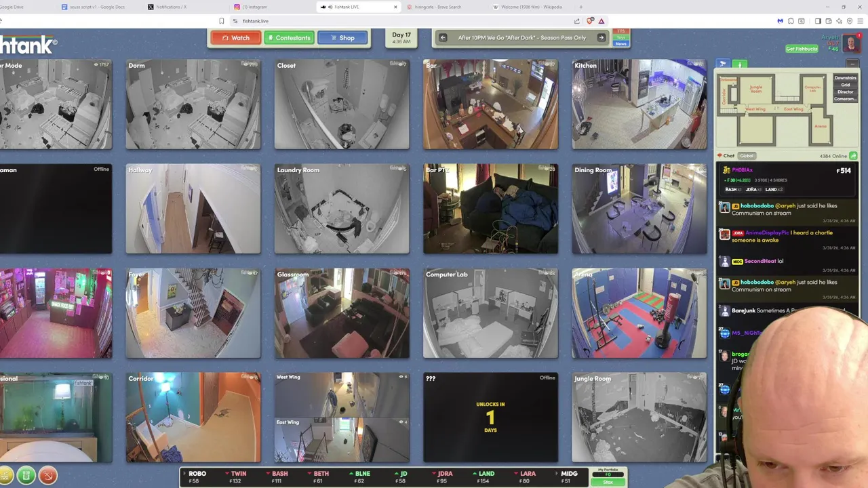The width and height of the screenshot is (868, 488).
Task: Open the Computer Lab camera feed
Action: coord(490,313)
